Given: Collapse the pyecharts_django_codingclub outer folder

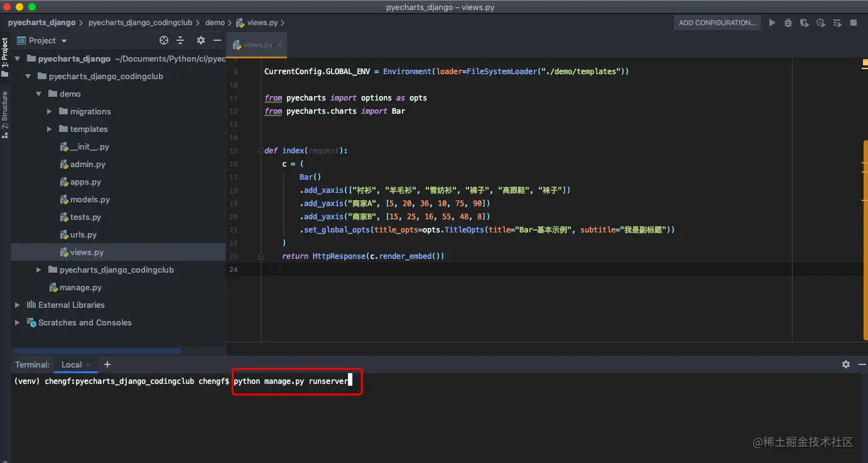Looking at the screenshot, I should pyautogui.click(x=28, y=76).
